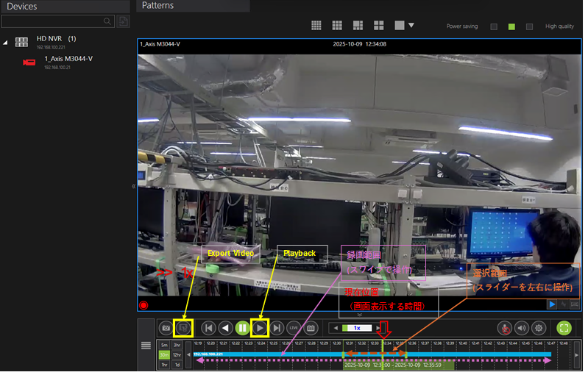The image size is (588, 375).
Task: Enter full screen with green icon
Action: point(564,328)
